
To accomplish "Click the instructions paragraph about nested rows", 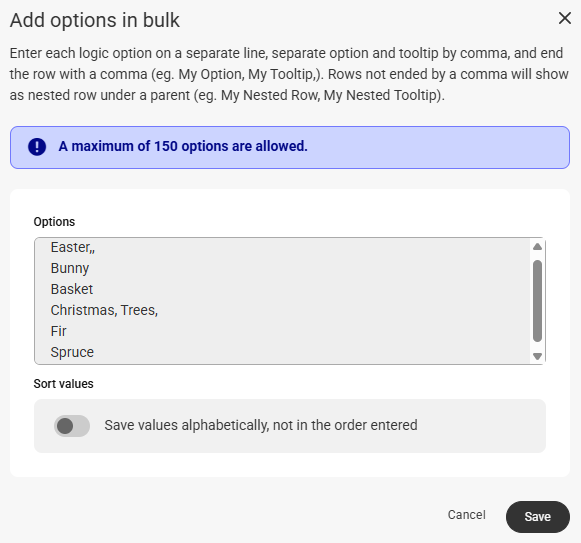I will pos(289,74).
